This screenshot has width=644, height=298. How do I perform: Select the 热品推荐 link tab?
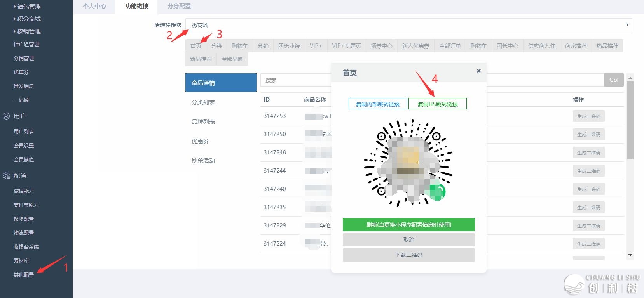pos(607,46)
